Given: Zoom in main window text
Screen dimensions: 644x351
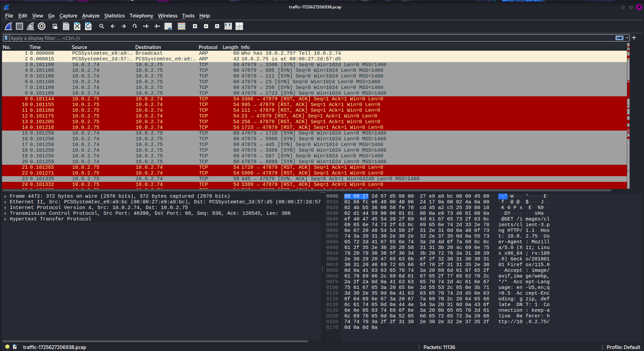Looking at the screenshot, I should [195, 26].
